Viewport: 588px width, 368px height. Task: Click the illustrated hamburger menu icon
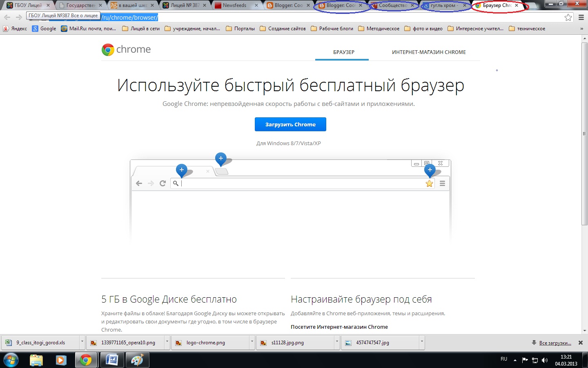[x=442, y=184]
